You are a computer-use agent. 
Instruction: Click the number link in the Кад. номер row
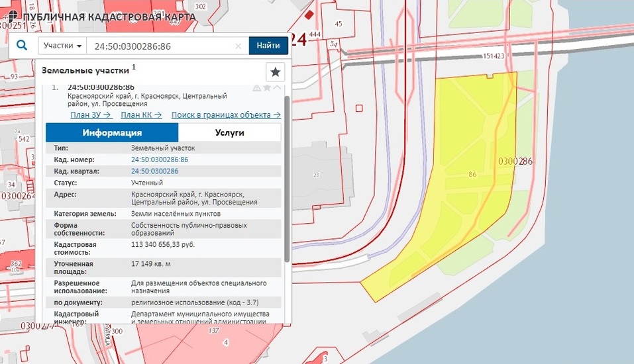pos(160,160)
